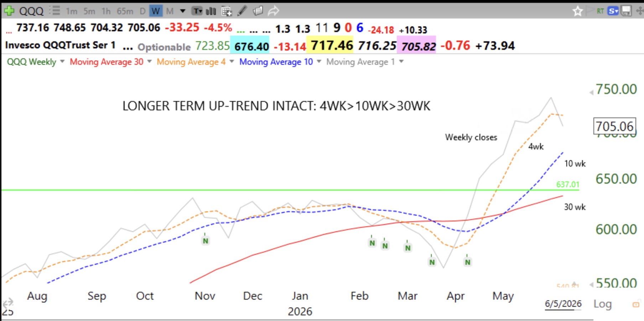
Task: Click the Invesco QQQTrust Ser 1 name
Action: (60, 45)
